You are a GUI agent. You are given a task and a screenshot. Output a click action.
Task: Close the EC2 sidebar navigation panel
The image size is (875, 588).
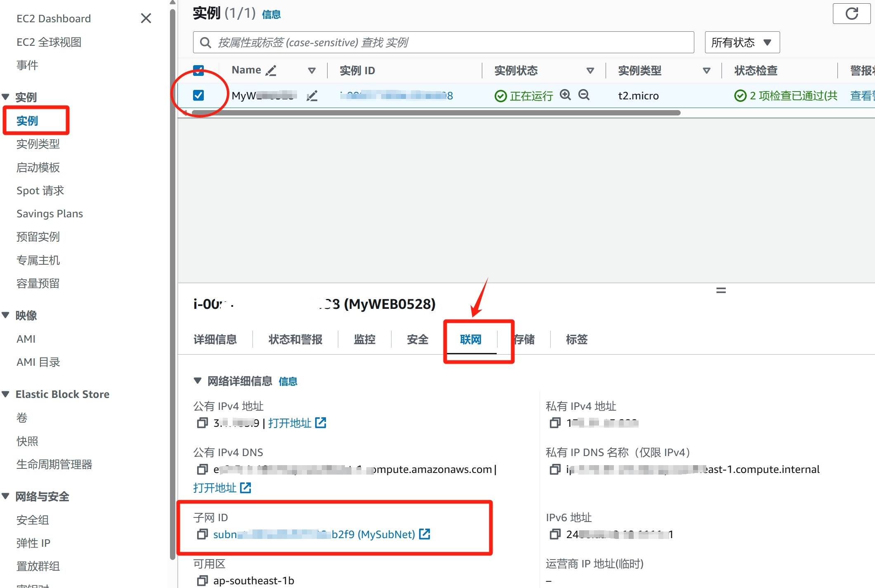tap(146, 18)
